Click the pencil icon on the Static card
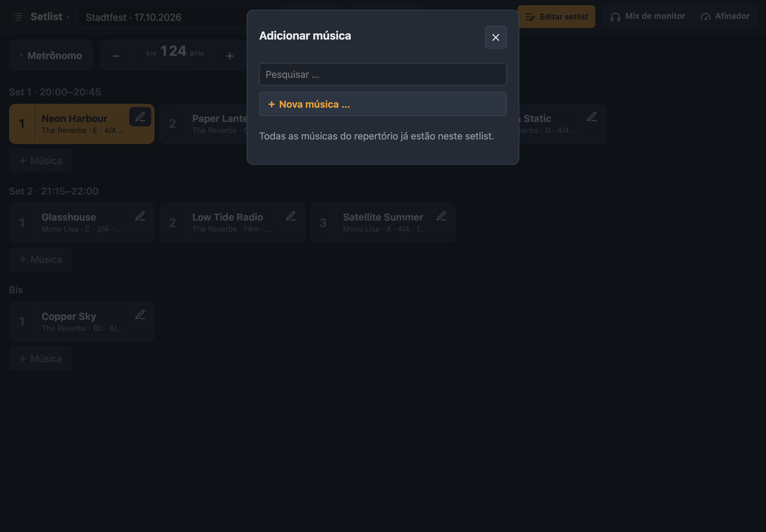The height and width of the screenshot is (532, 766). pyautogui.click(x=592, y=117)
